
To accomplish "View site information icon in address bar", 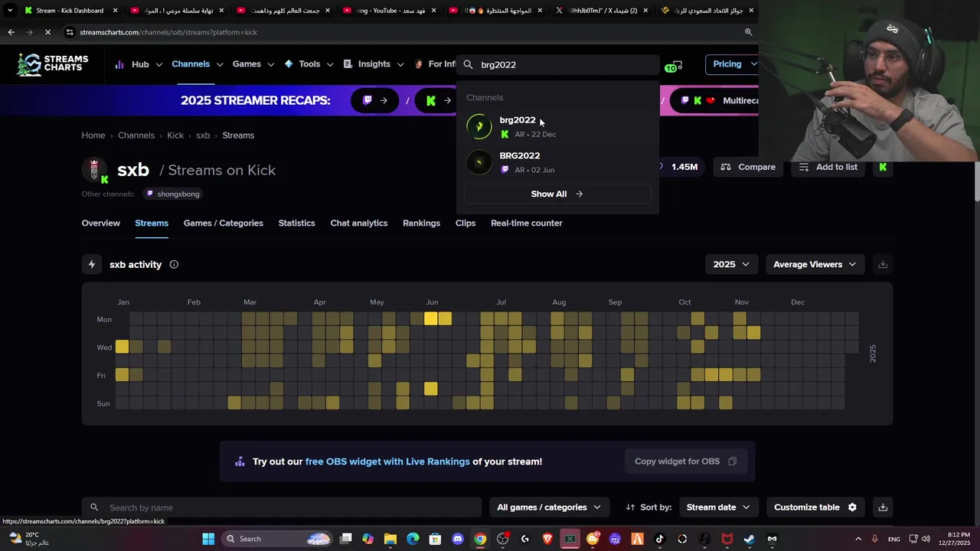I will pyautogui.click(x=70, y=32).
